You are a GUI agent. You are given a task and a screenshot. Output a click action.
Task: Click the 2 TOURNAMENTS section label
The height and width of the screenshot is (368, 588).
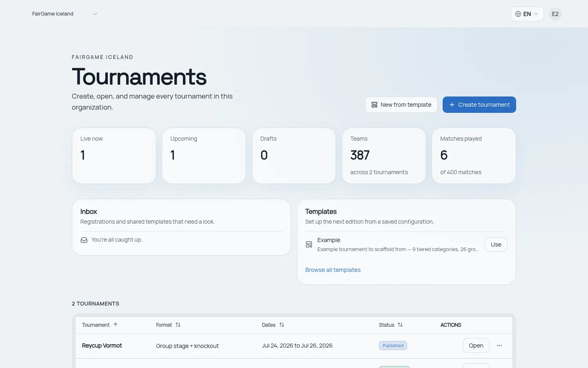(96, 304)
